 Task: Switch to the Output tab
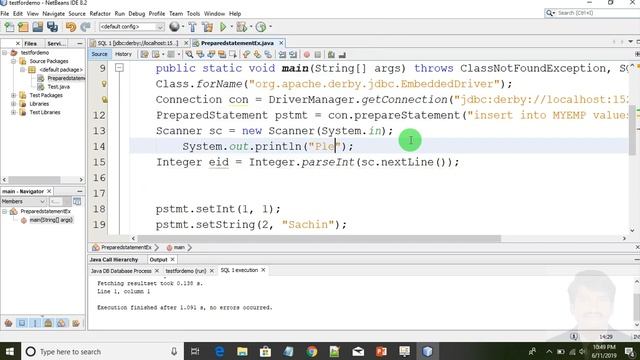[158, 260]
